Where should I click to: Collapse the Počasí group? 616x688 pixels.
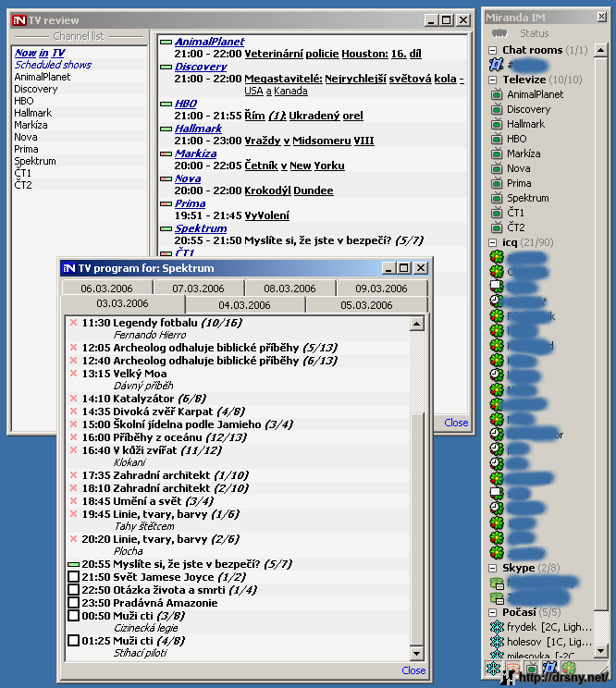[493, 612]
